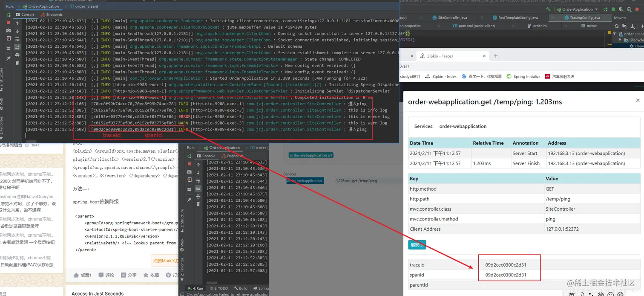Stop the run in top Run panel
Image resolution: width=644 pixels, height=296 pixels.
9,23
